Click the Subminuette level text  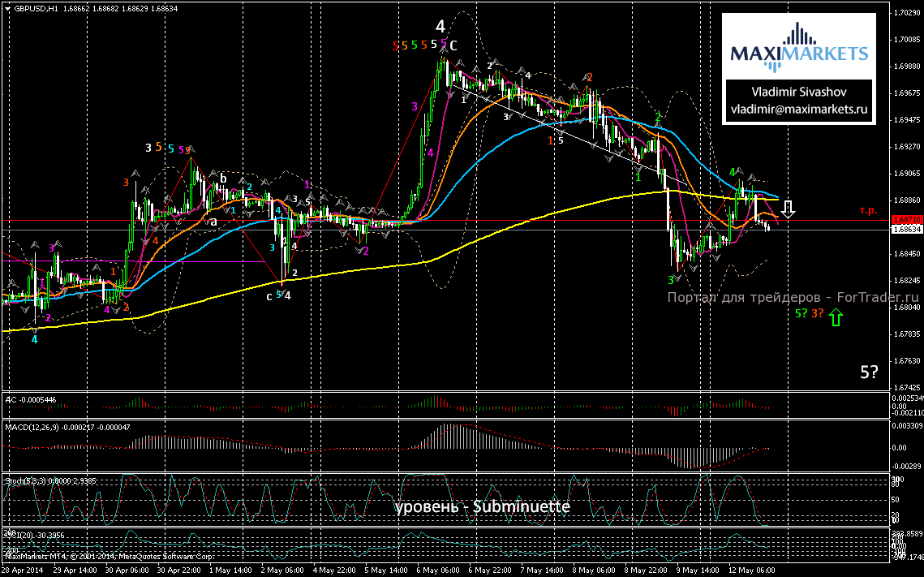(483, 506)
